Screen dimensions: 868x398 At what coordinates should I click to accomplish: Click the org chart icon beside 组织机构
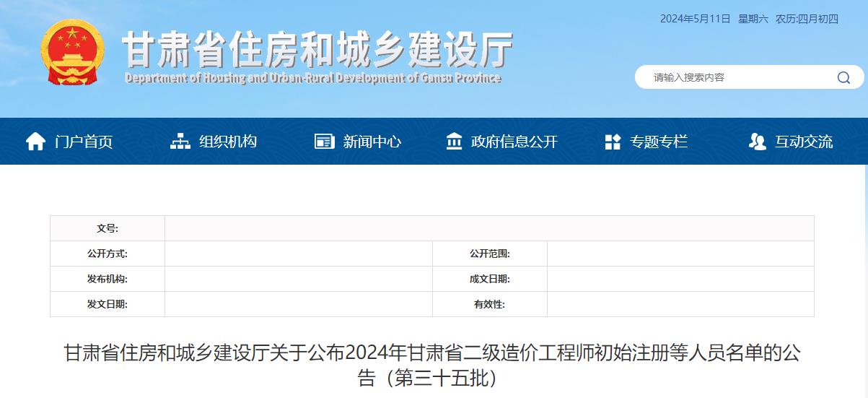coord(180,142)
